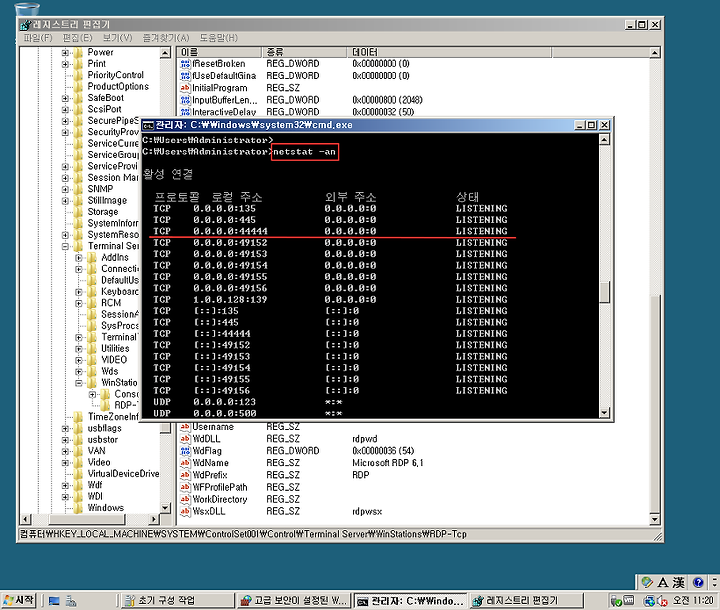720x610 pixels.
Task: Expand the SNMP registry key
Action: click(x=65, y=189)
